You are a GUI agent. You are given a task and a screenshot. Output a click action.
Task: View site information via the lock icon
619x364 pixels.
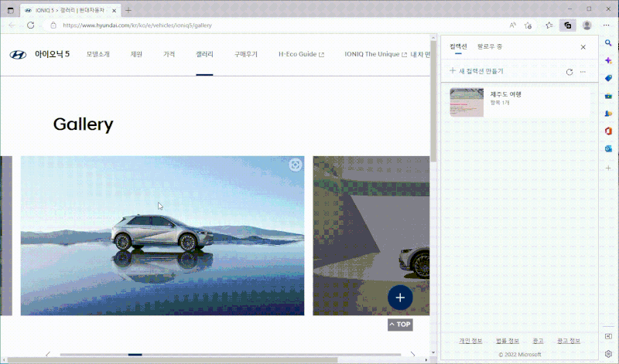point(53,26)
